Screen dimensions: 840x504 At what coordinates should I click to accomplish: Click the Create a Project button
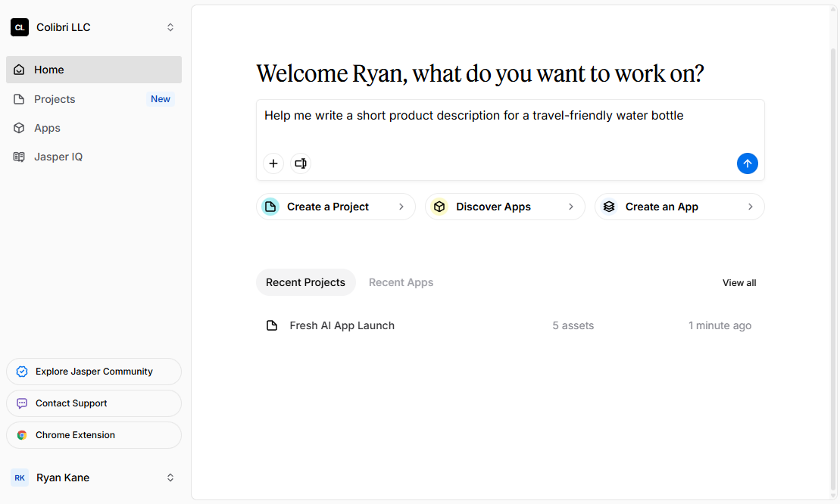pos(336,207)
